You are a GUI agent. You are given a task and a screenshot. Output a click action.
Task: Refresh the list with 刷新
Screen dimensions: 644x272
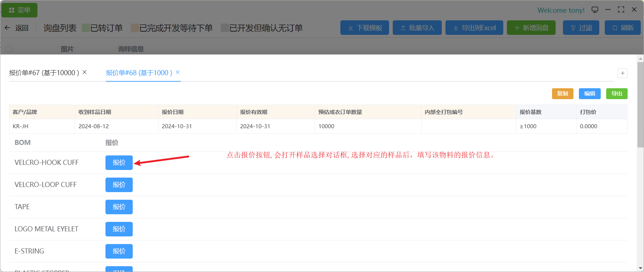pos(622,28)
